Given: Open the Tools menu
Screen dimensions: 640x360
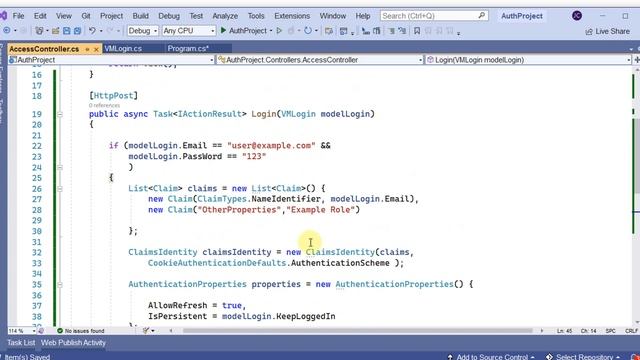Looking at the screenshot, I should pos(256,16).
